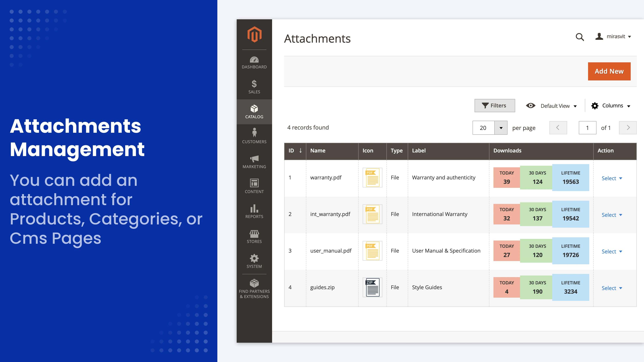The image size is (644, 362).
Task: Open the System sidebar menu
Action: click(254, 261)
